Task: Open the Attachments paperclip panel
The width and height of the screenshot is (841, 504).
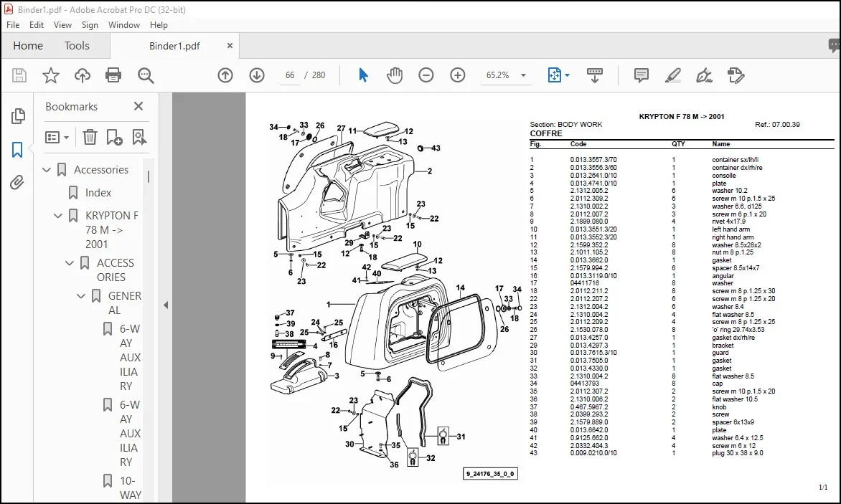Action: pos(17,183)
